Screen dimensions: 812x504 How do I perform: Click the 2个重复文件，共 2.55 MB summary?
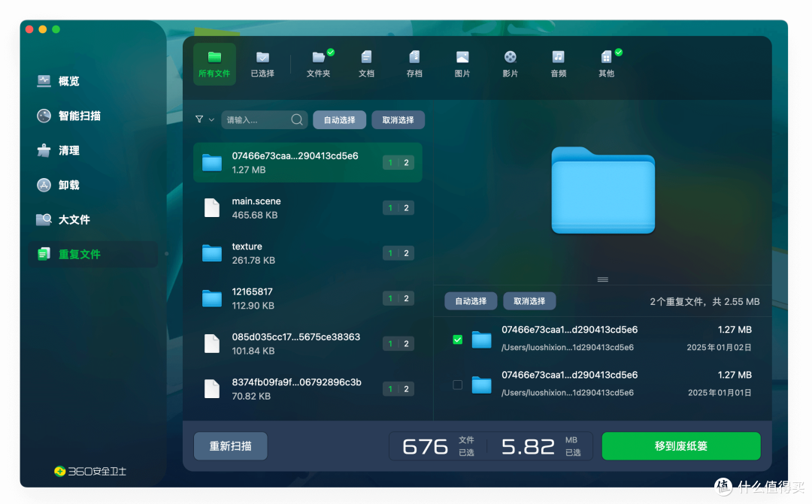[704, 302]
